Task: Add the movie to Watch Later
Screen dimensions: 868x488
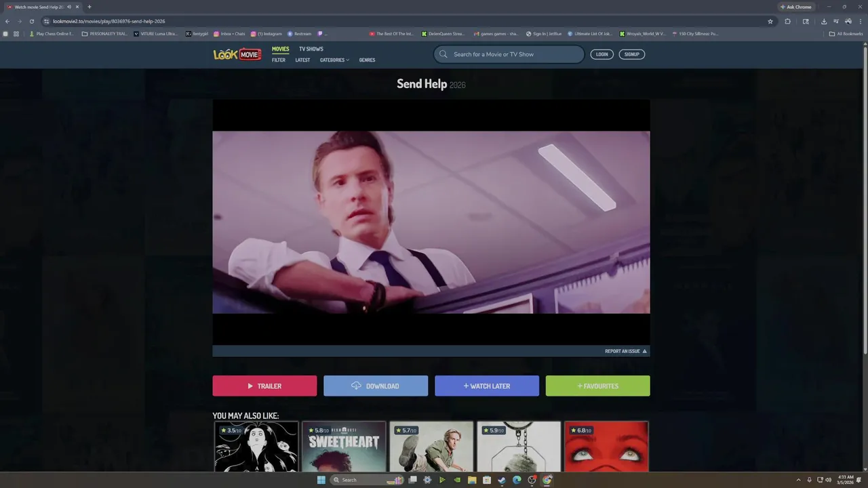Action: pyautogui.click(x=487, y=386)
